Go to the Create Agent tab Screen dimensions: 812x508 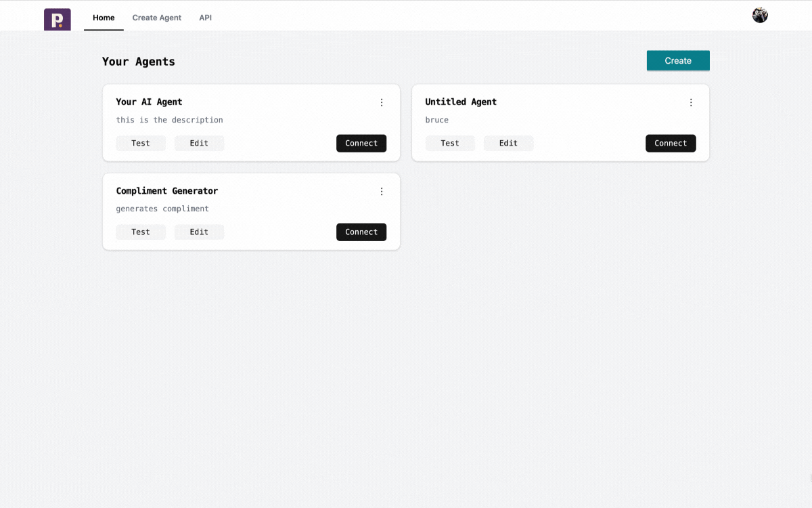157,18
